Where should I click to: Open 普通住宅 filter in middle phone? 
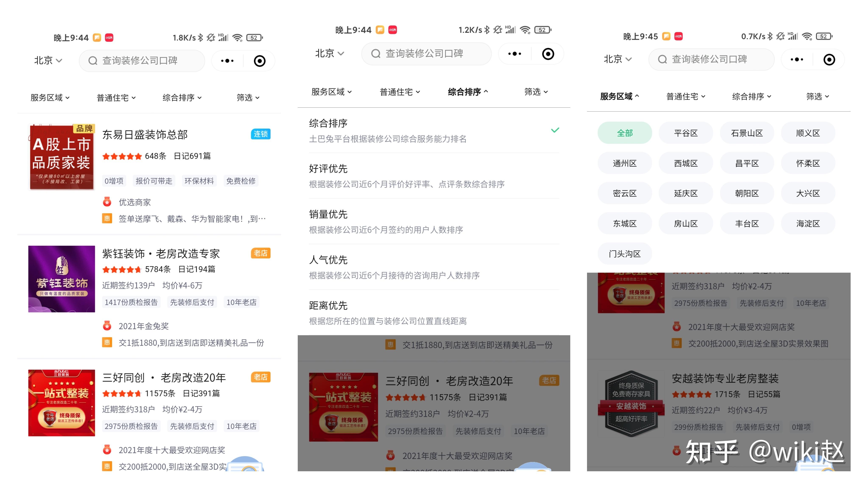[x=400, y=92]
